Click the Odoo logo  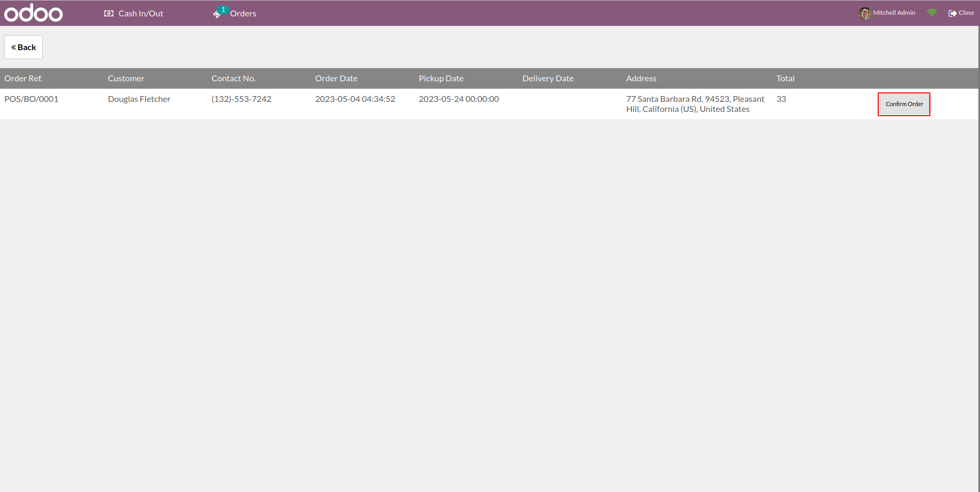(33, 13)
